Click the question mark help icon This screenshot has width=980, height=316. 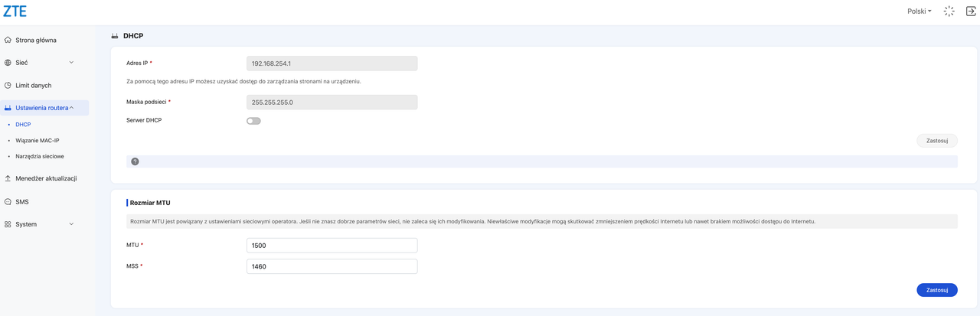135,161
